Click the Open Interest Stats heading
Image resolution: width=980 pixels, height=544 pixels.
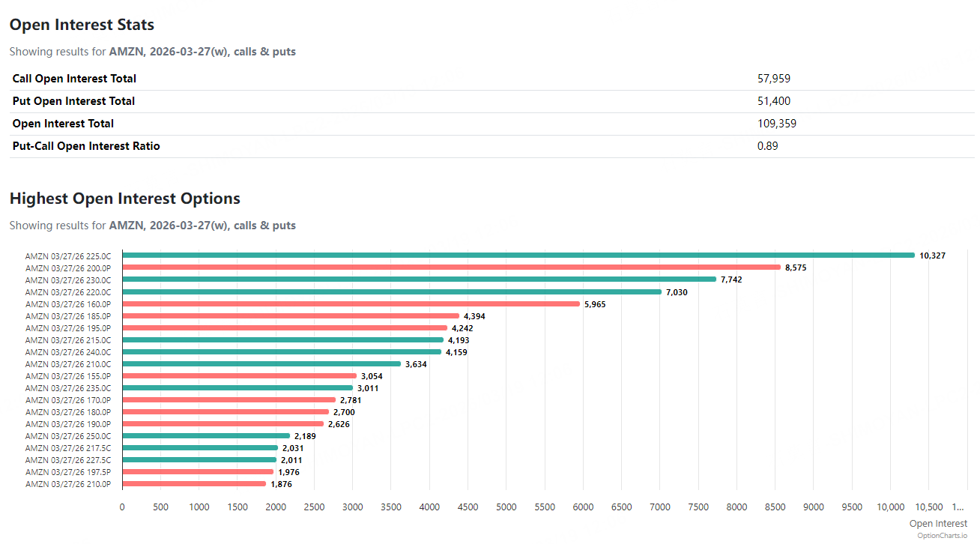click(x=82, y=25)
